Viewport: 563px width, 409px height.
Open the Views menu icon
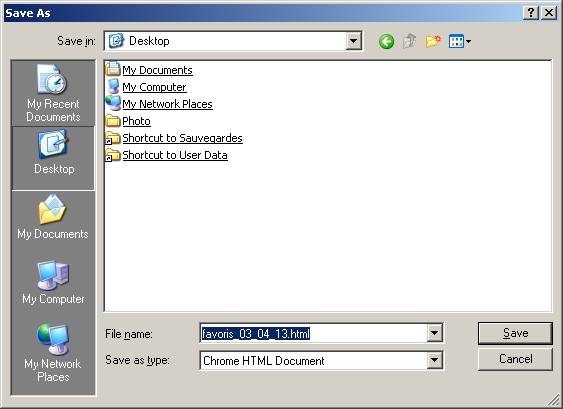pyautogui.click(x=460, y=41)
